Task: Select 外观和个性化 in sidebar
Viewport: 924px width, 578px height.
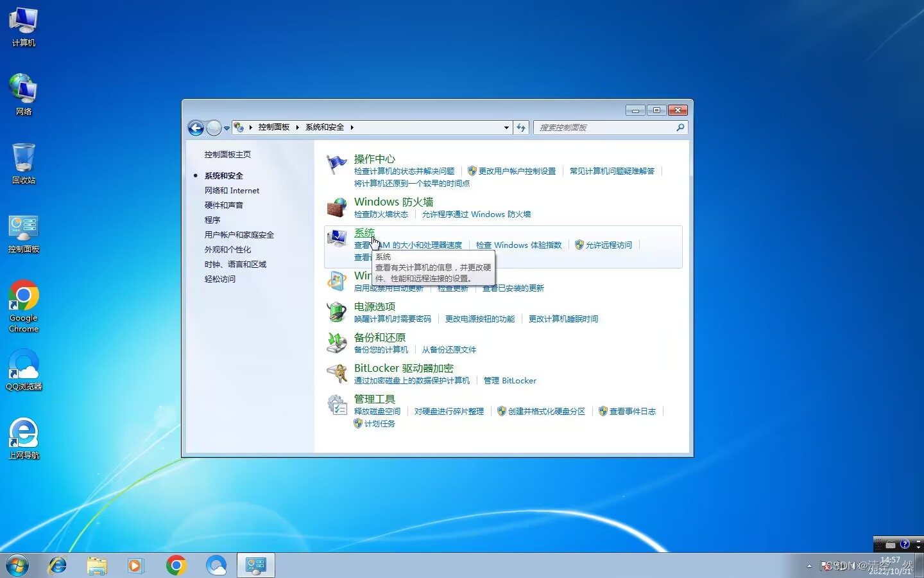Action: tap(228, 249)
